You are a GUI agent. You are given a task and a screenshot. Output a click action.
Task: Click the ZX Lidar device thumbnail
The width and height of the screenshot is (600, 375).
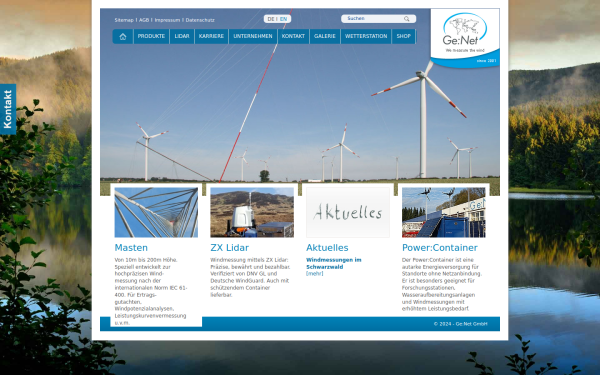[x=252, y=212]
